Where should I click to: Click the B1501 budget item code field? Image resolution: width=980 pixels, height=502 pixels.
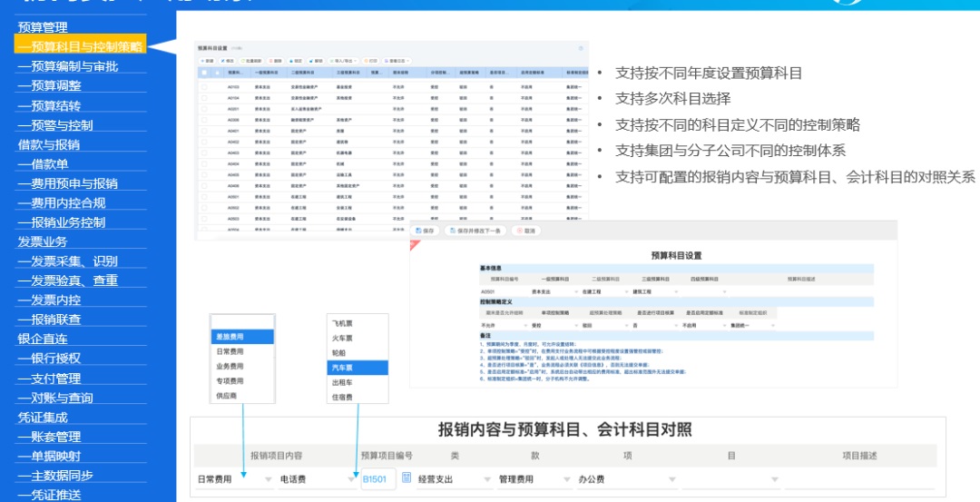coord(378,479)
